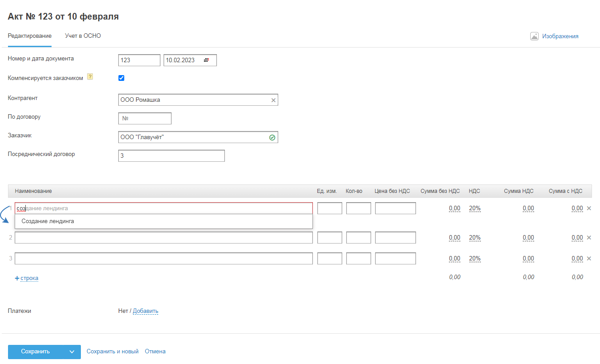Click the row 1 Цена без НДС field
This screenshot has height=364, width=600.
[396, 208]
